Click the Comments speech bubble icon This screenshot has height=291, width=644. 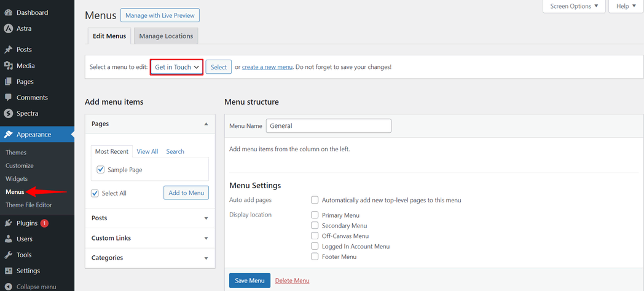tap(9, 98)
